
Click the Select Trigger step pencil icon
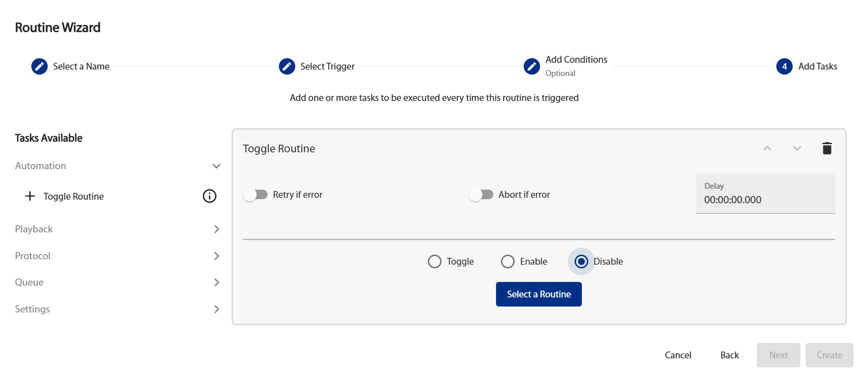[x=287, y=66]
